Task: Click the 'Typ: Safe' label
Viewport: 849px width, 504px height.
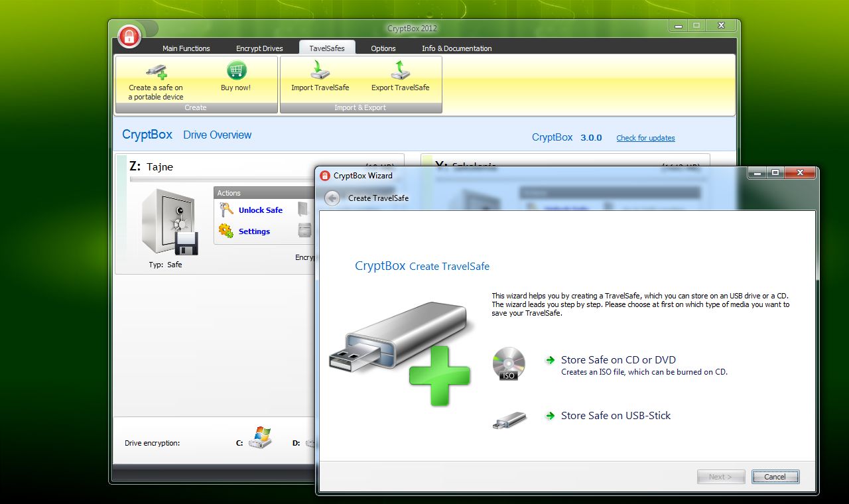Action: pyautogui.click(x=165, y=265)
